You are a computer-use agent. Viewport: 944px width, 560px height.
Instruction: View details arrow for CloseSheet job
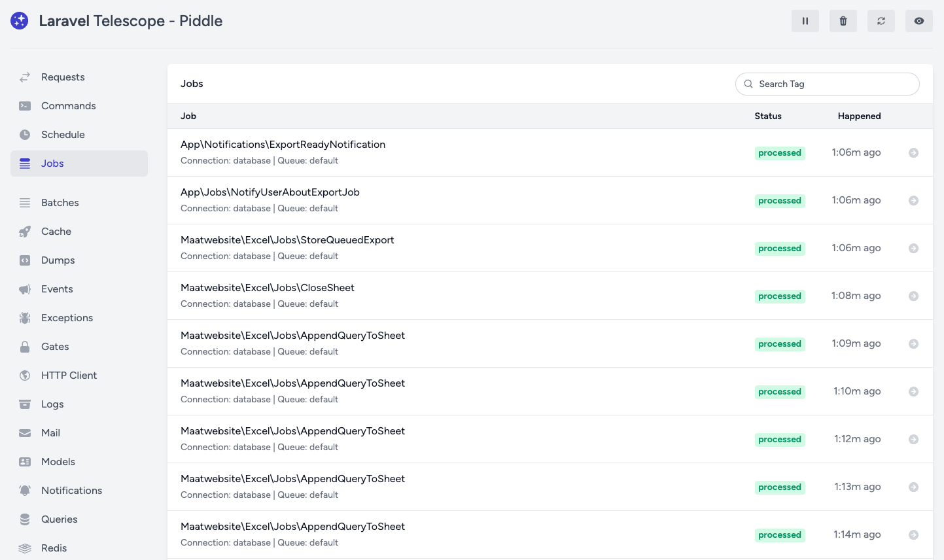click(x=914, y=296)
